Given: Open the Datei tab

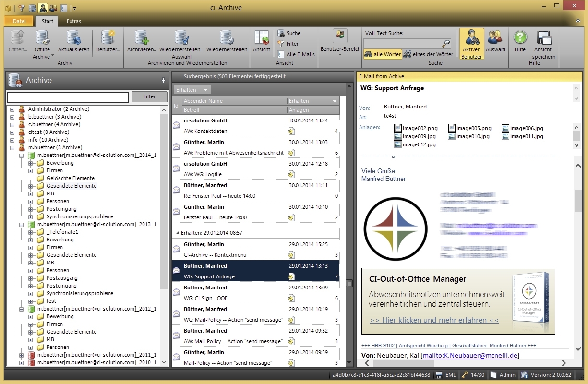Looking at the screenshot, I should coord(19,21).
